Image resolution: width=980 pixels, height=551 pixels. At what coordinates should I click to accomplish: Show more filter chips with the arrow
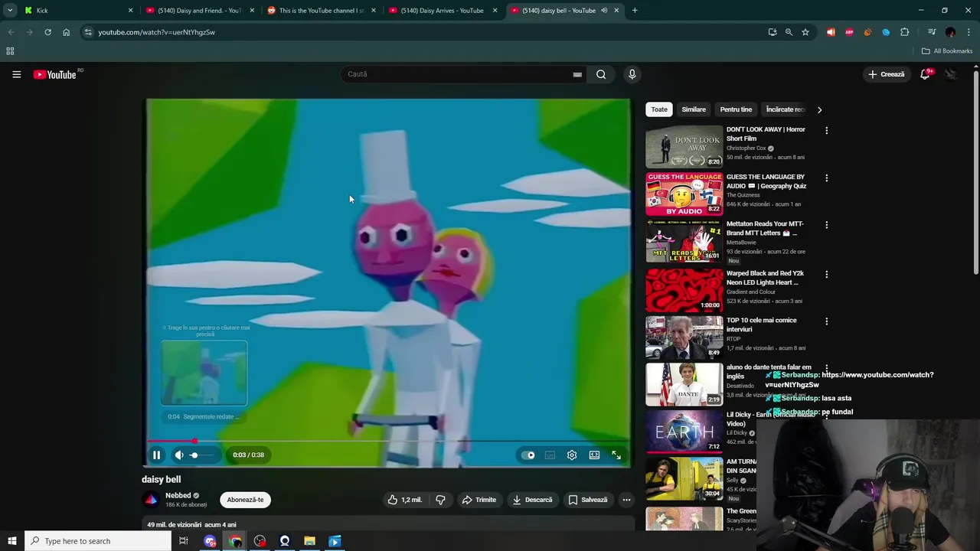[x=819, y=109]
